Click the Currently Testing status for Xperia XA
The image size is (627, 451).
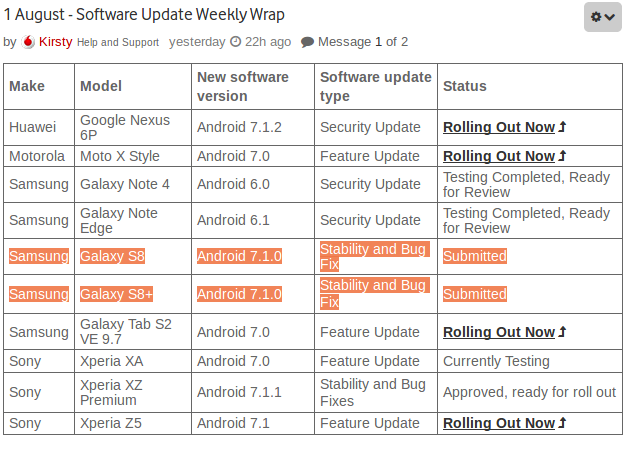point(496,361)
